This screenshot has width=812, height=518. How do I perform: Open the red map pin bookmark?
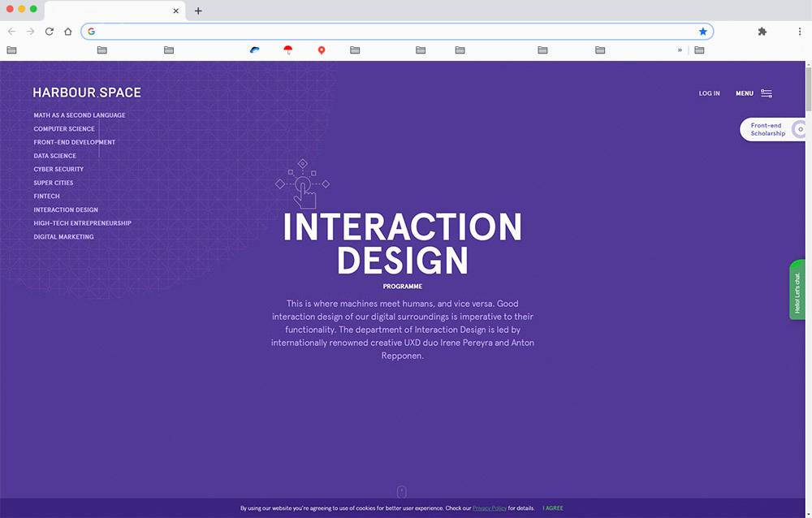click(322, 50)
